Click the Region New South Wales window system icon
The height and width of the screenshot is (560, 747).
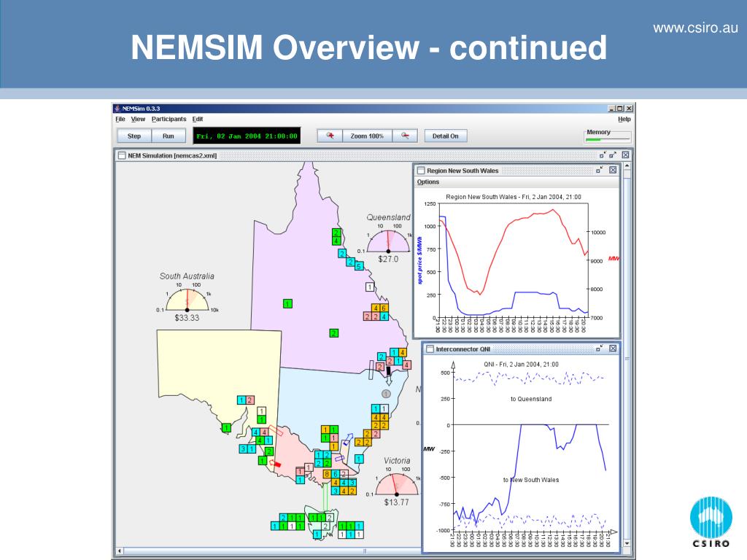point(421,171)
